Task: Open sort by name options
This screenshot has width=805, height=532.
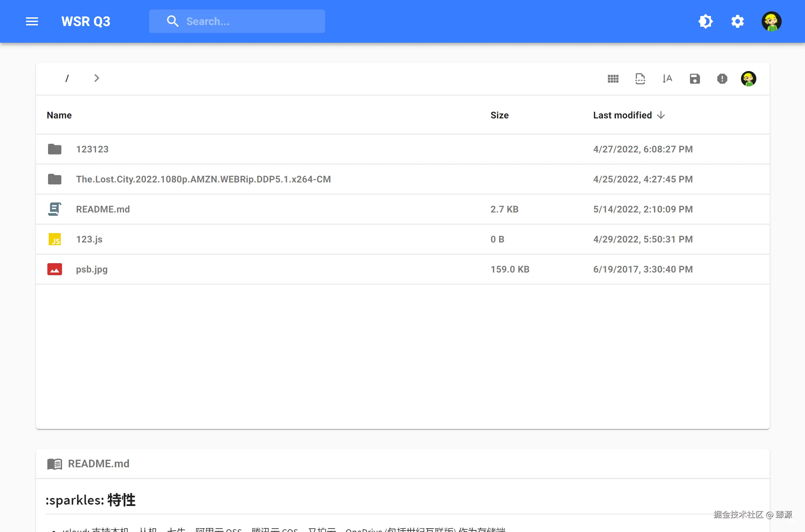Action: tap(667, 79)
